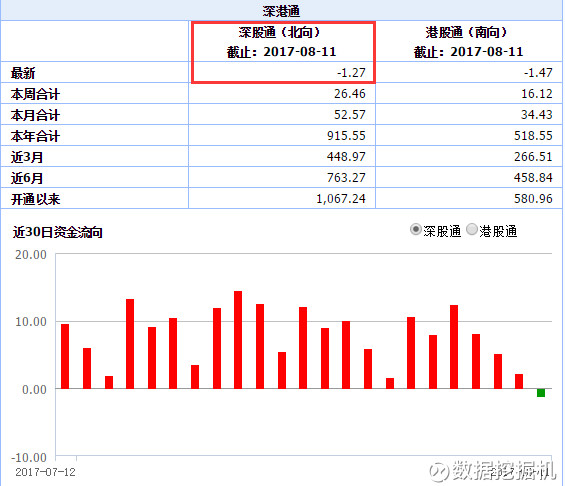
Task: Click the value 458.84
Action: click(x=533, y=177)
